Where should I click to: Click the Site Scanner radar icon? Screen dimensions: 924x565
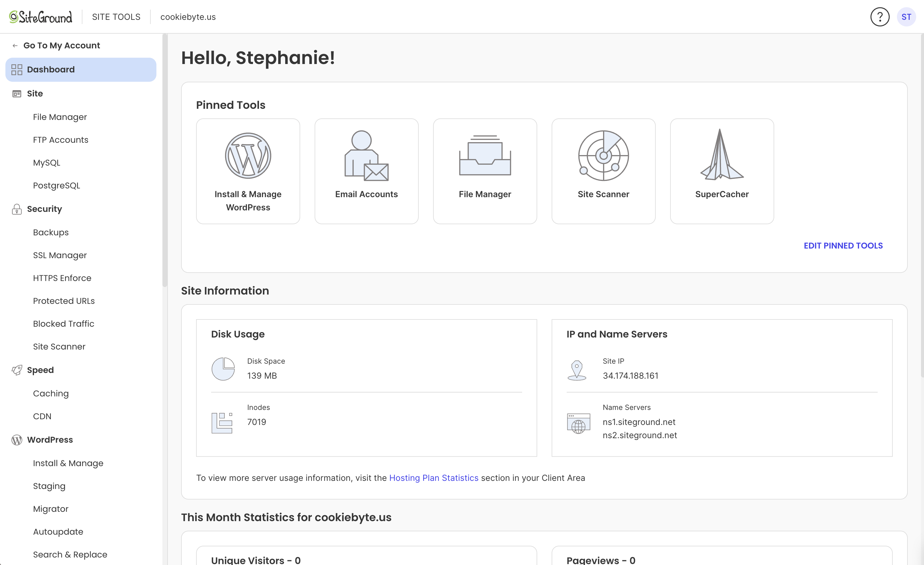603,155
